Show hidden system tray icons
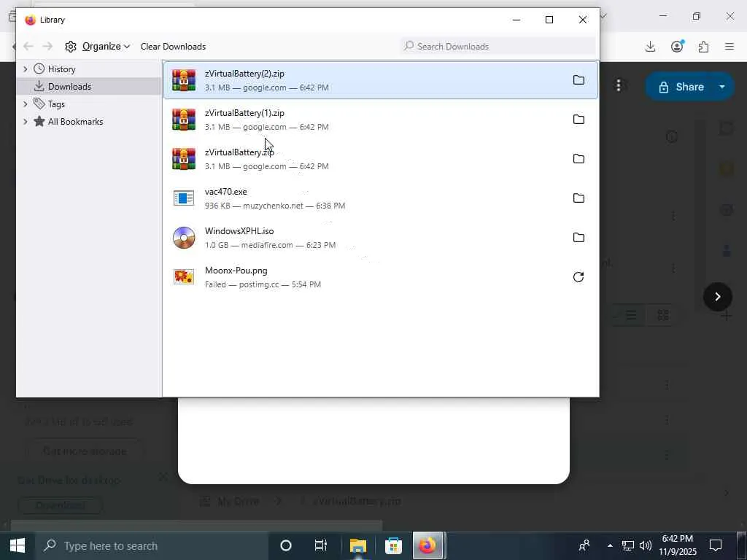 pyautogui.click(x=610, y=545)
